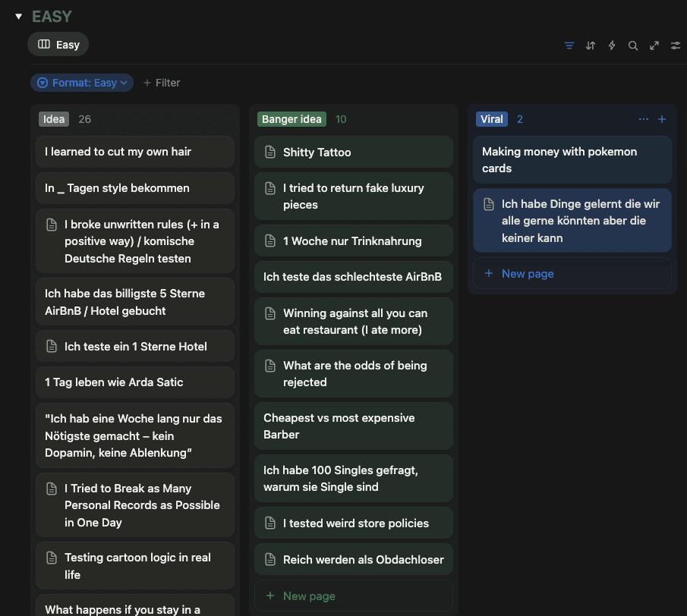Open the Format: Easy filter dropdown
This screenshot has width=687, height=616.
click(x=82, y=83)
